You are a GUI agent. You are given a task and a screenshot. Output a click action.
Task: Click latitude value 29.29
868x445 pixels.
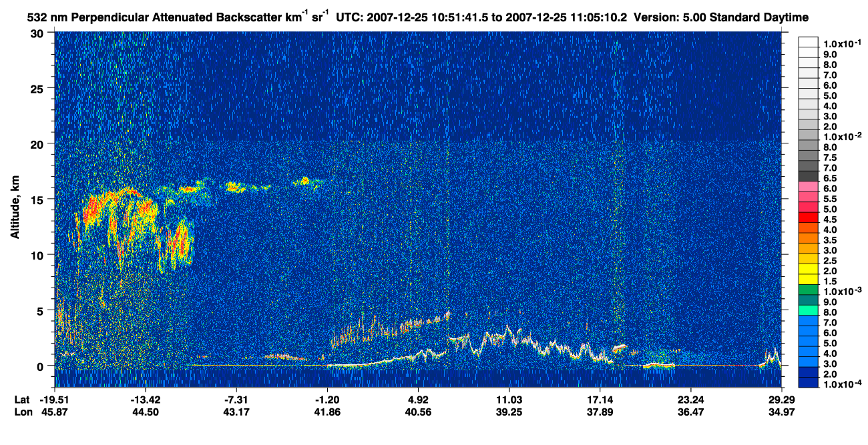pos(781,400)
